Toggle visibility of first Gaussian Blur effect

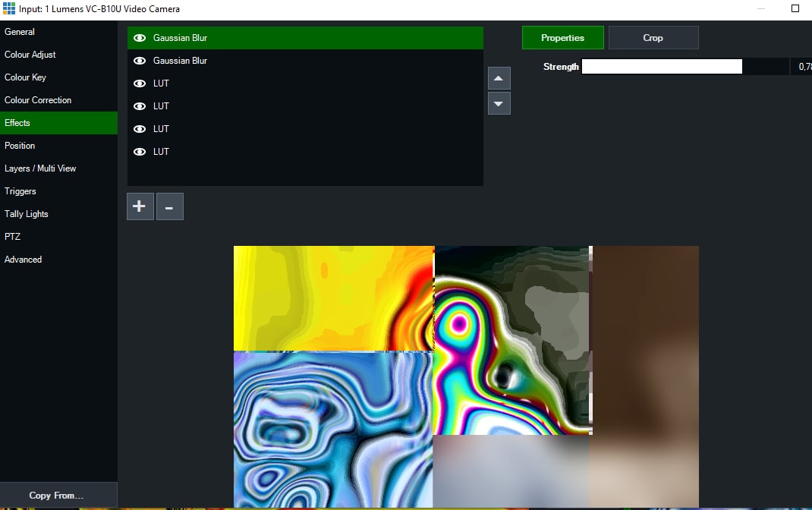click(x=140, y=38)
